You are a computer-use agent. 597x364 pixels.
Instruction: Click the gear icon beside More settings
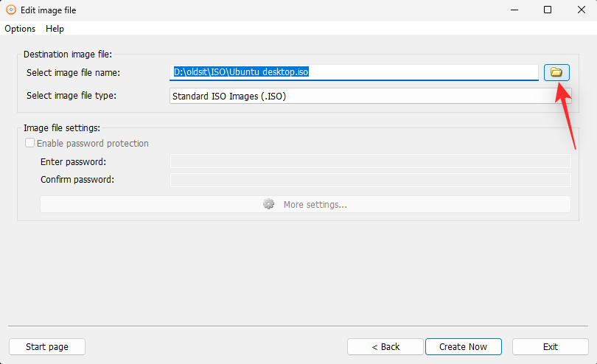pos(268,204)
